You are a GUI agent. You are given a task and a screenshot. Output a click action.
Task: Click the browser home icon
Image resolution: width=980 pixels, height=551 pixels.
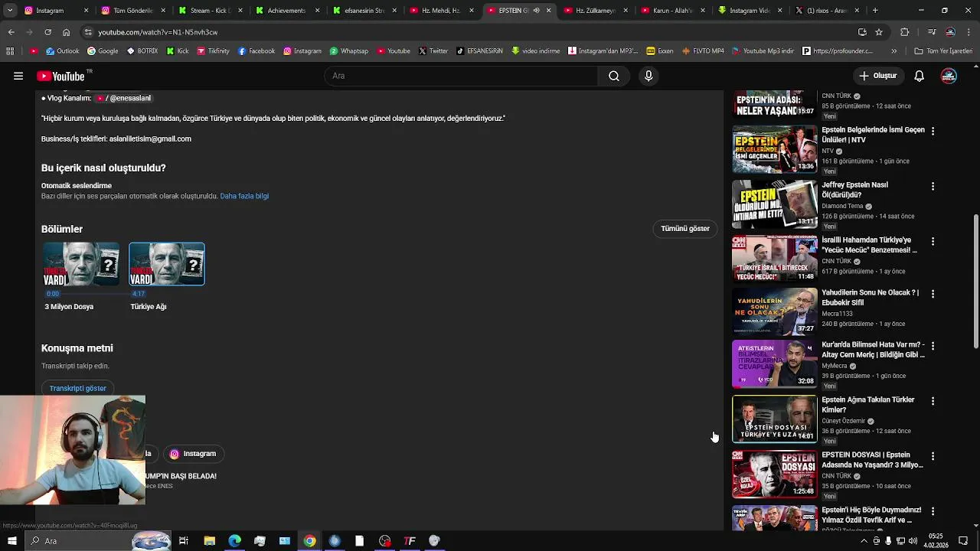point(66,32)
